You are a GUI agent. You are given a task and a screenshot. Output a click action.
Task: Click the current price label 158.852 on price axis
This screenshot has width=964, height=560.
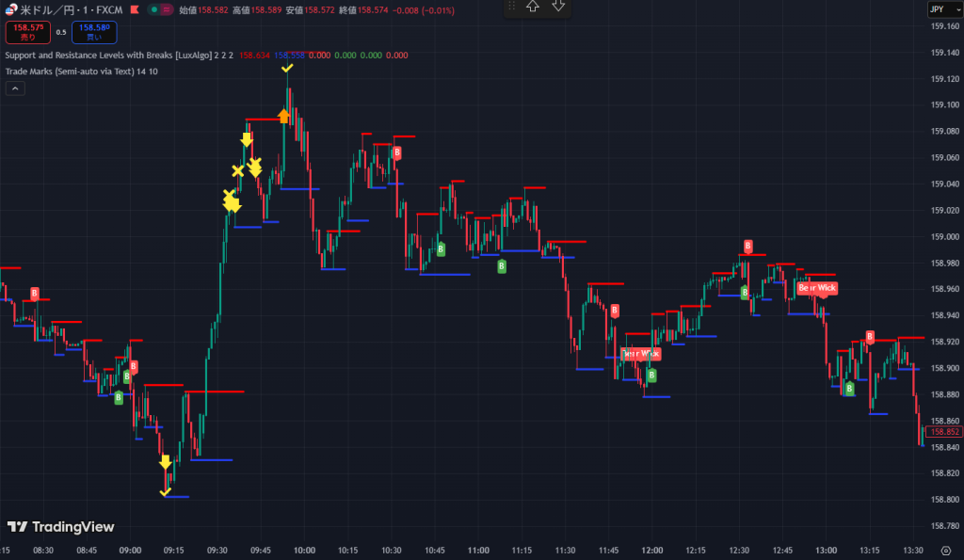942,432
